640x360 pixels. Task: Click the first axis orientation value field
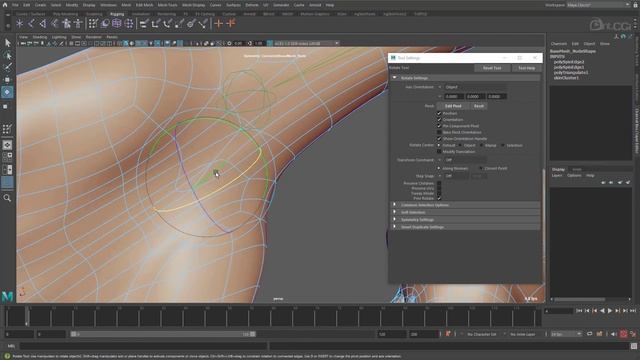[x=454, y=96]
